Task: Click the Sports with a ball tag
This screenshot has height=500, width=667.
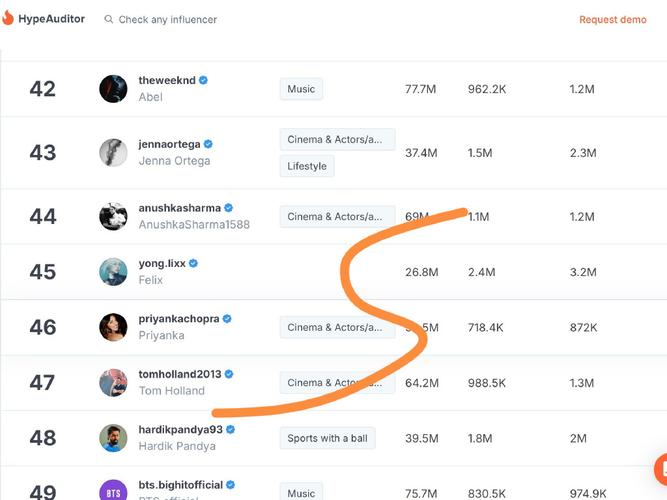Action: (329, 438)
